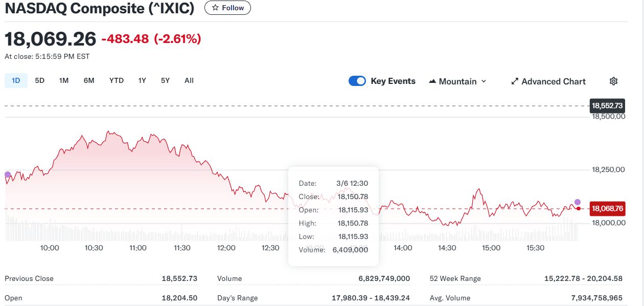Click the Open value 18,204.50

[x=179, y=298]
